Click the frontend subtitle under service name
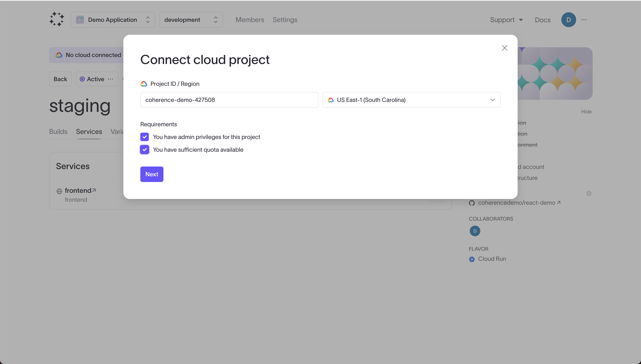Viewport: 641px width, 364px height. tap(76, 200)
